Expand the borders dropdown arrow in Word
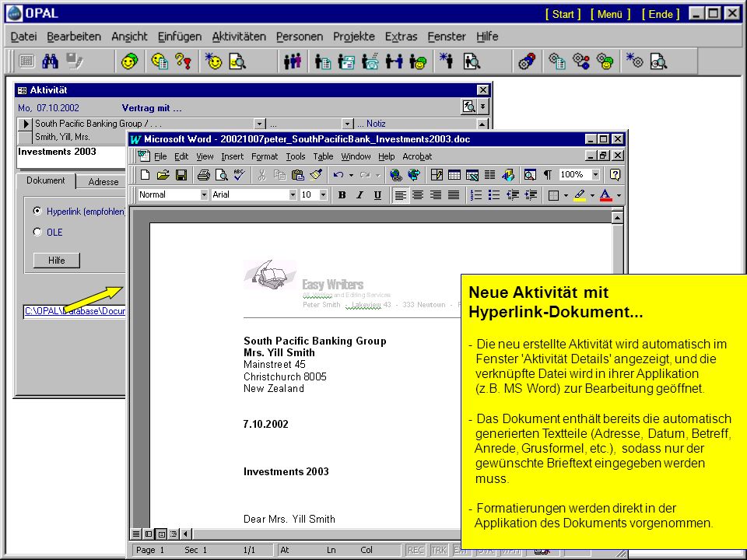Image resolution: width=747 pixels, height=560 pixels. tap(566, 195)
